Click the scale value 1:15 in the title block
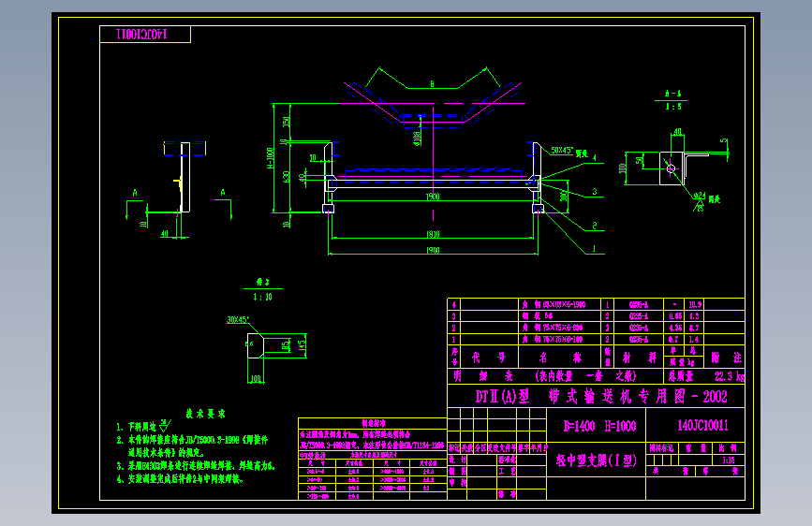The width and height of the screenshot is (812, 526). (729, 460)
